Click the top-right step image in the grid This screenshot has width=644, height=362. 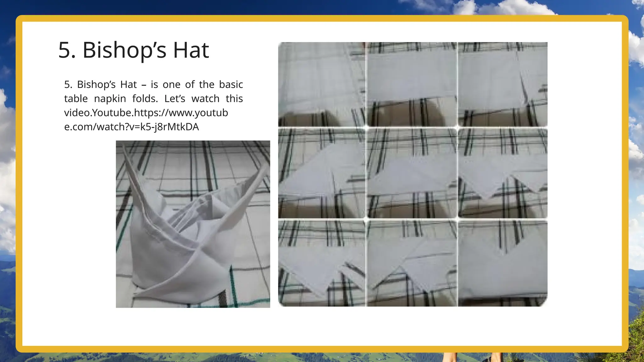[x=502, y=84]
